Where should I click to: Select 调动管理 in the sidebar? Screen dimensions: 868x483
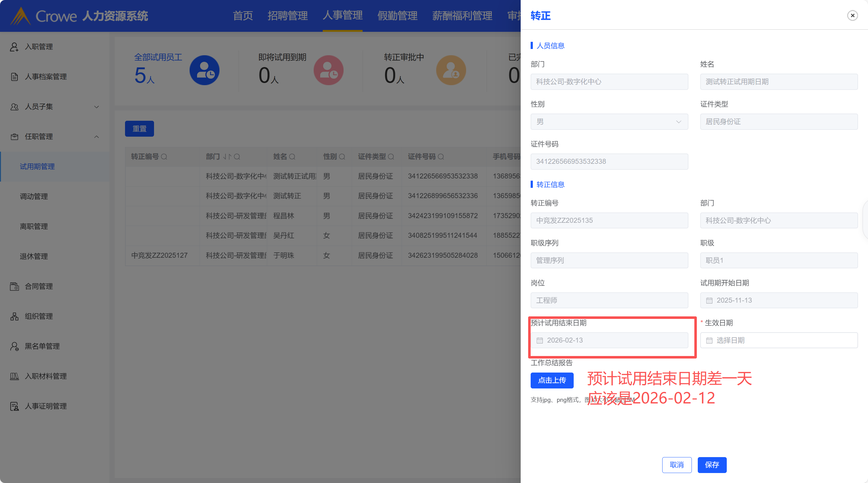pos(34,196)
